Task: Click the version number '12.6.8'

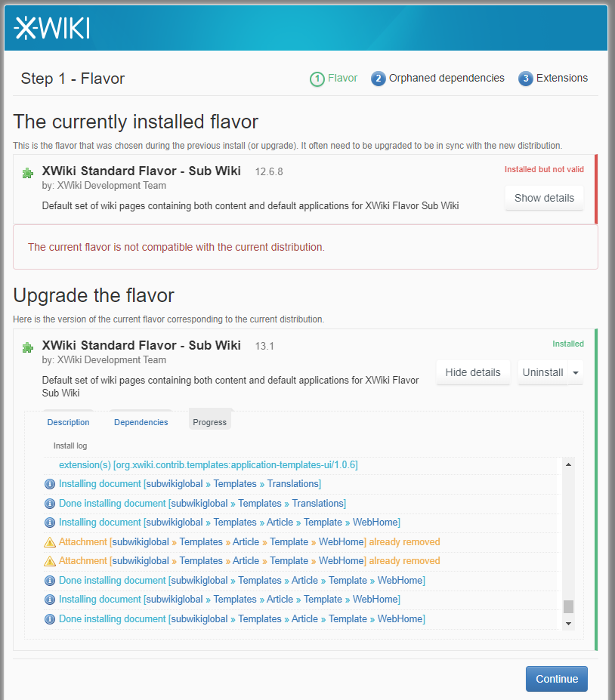Action: tap(269, 172)
